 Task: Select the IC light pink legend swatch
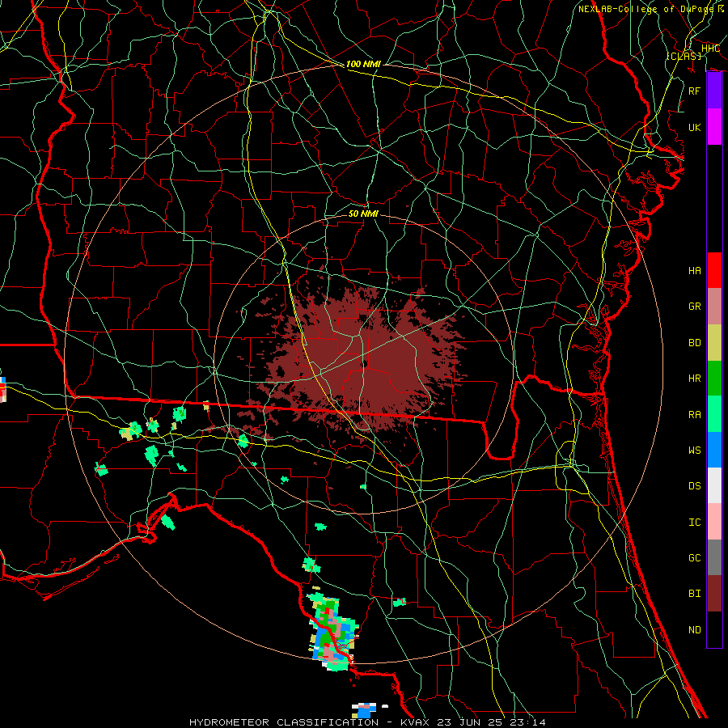point(714,522)
